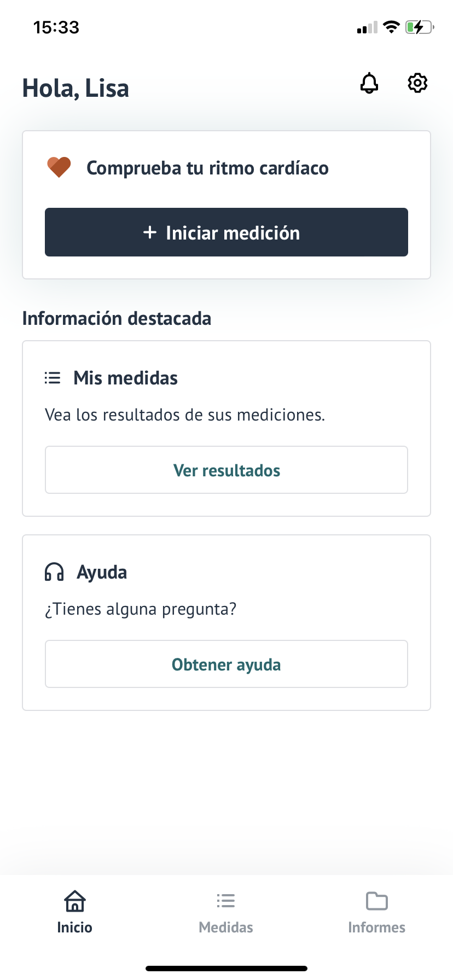Tap the list icon next to Mis medidas

[x=53, y=378]
